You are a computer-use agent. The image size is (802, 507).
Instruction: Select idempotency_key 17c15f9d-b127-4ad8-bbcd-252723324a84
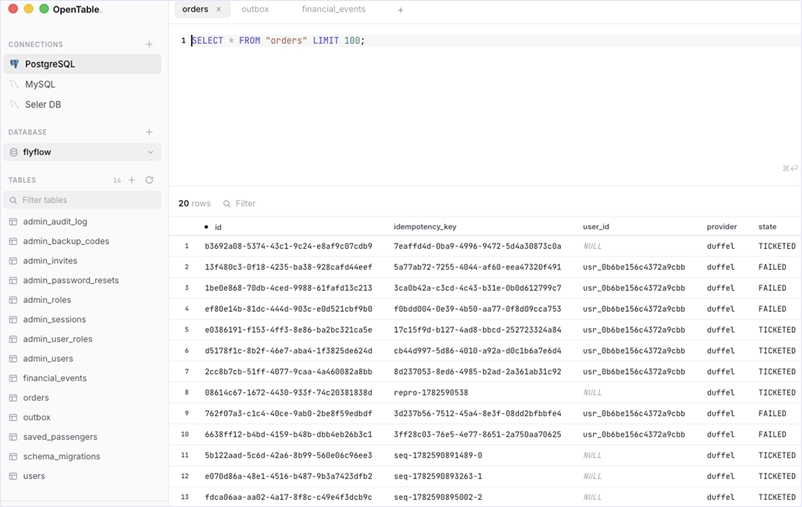tap(477, 330)
